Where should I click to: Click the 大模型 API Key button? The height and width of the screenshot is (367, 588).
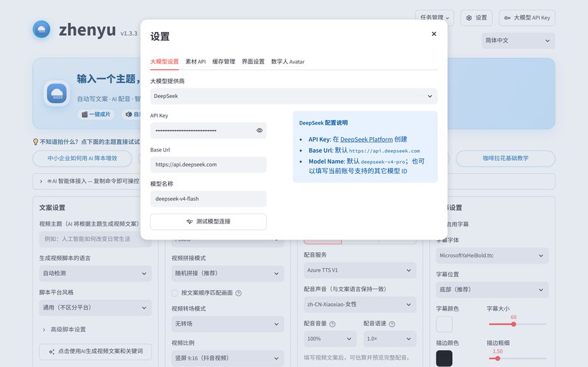point(527,18)
